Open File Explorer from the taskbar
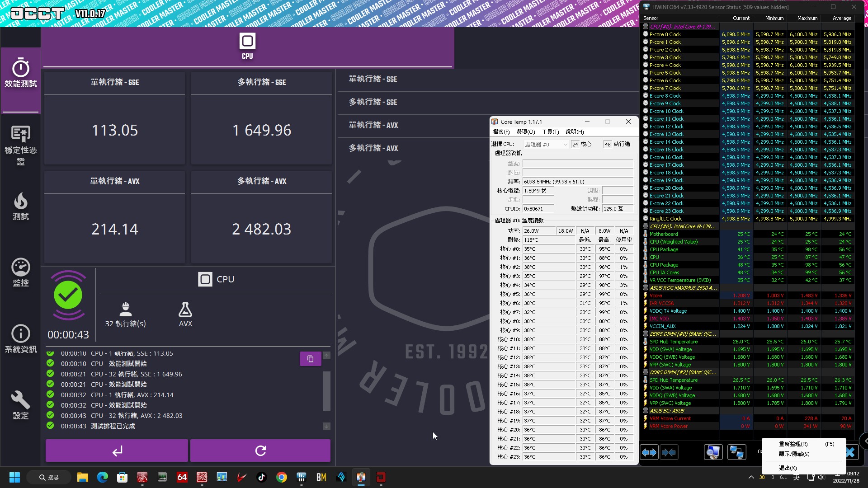 82,477
